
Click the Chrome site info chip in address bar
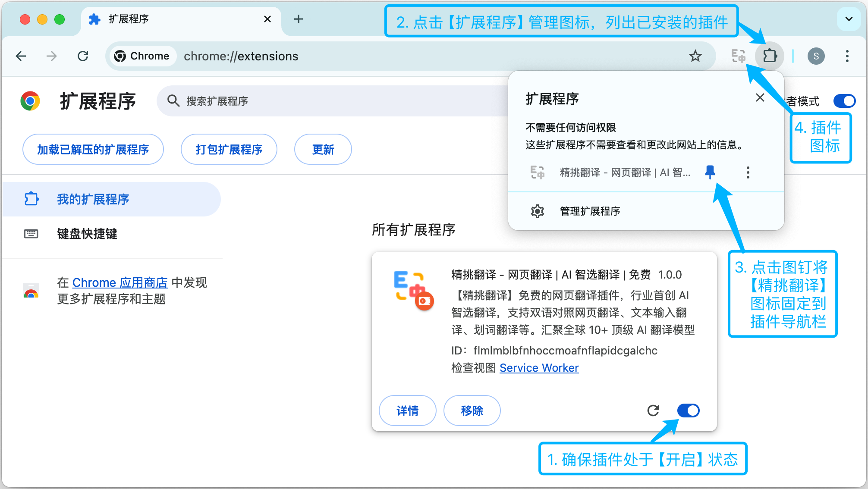tap(143, 56)
